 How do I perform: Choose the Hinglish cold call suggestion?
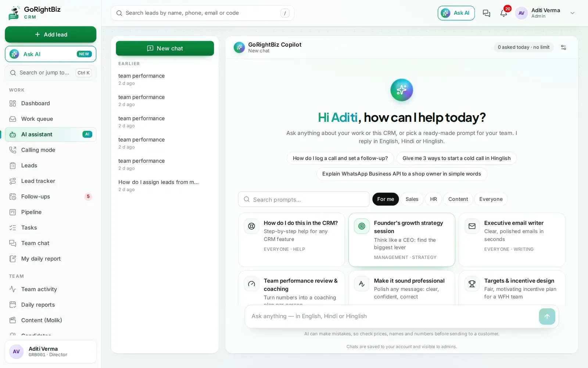(x=456, y=158)
